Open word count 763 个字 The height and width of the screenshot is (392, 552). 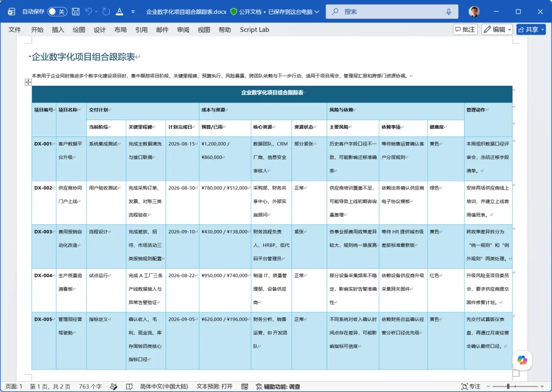coord(90,386)
